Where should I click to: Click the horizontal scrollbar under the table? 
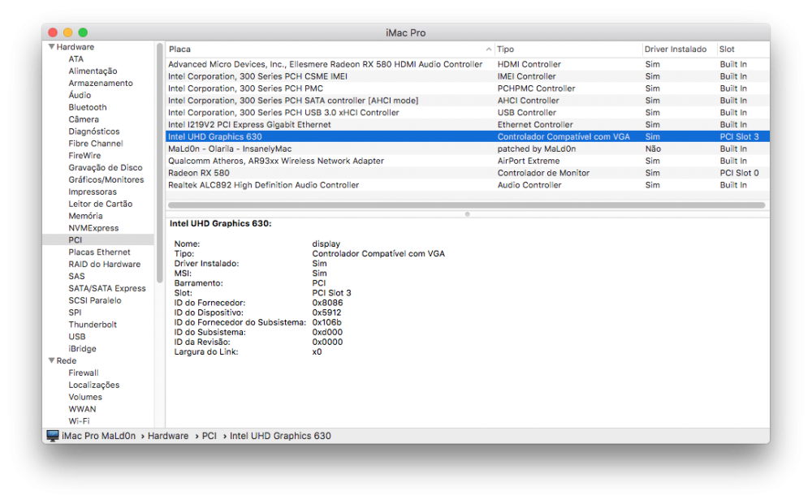pyautogui.click(x=467, y=205)
